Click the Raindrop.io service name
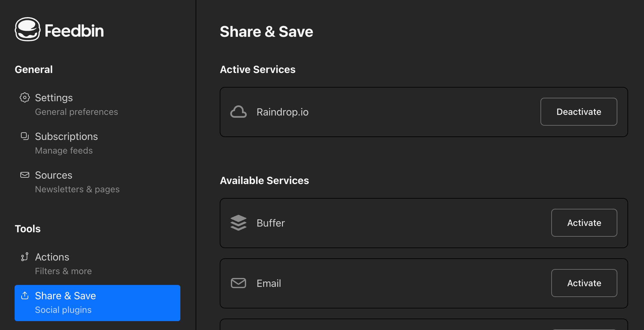The width and height of the screenshot is (644, 330). (x=282, y=112)
